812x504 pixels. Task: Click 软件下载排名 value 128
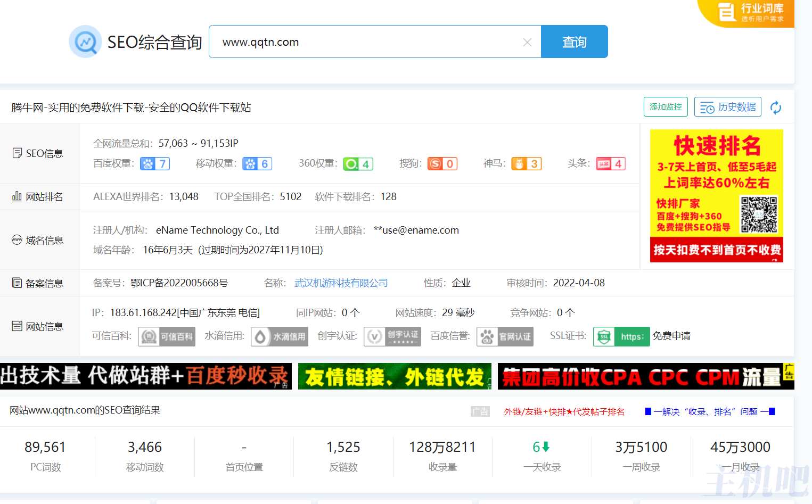[x=389, y=197]
